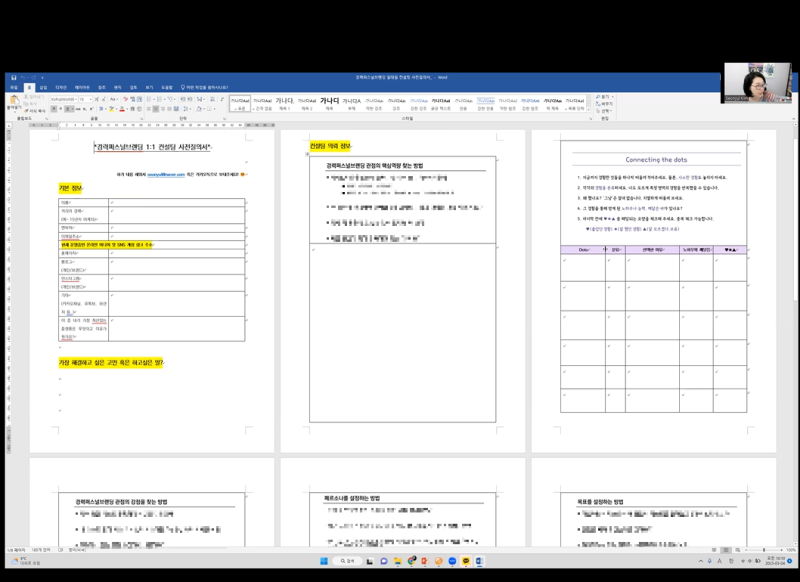Image resolution: width=800 pixels, height=582 pixels.
Task: Click the Format Painter button
Action: coord(35,111)
